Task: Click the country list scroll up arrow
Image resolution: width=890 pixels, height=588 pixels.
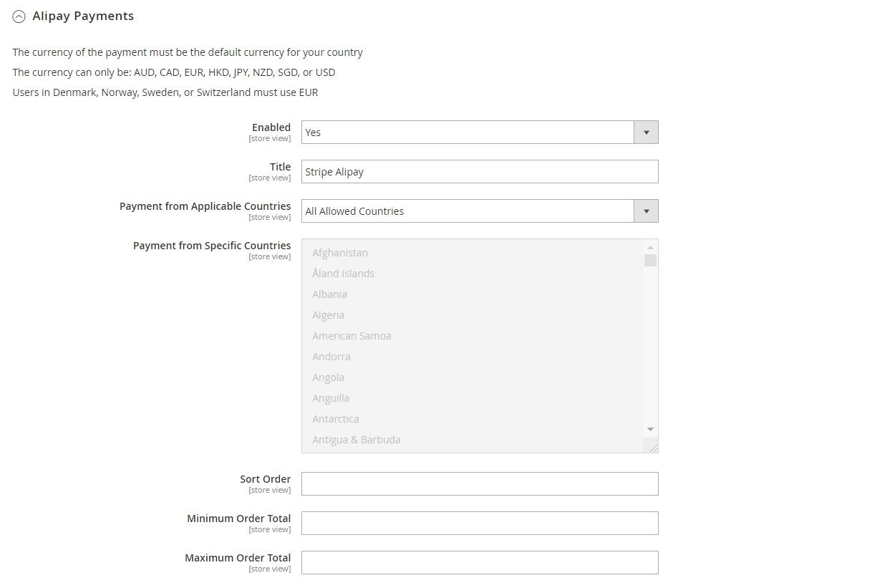Action: [650, 247]
